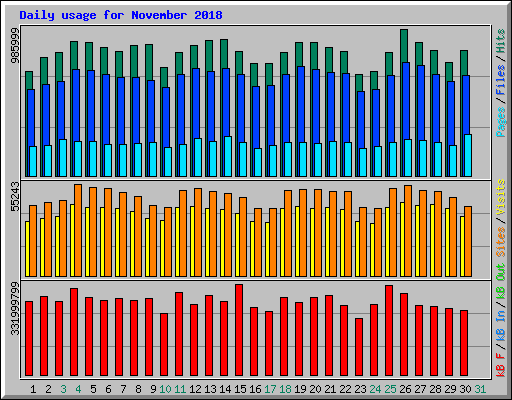Select day label "8" on x-axis
Image resolution: width=512 pixels, height=400 pixels.
pos(138,389)
